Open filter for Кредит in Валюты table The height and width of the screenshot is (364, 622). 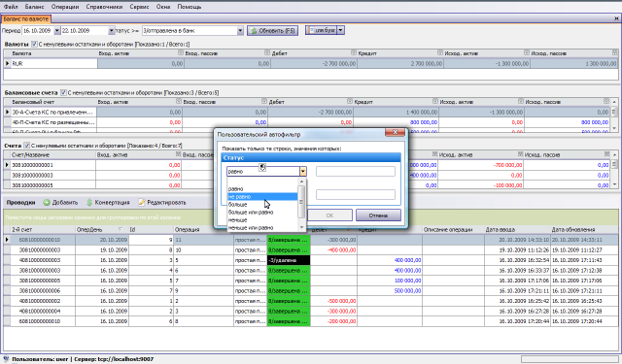click(440, 52)
